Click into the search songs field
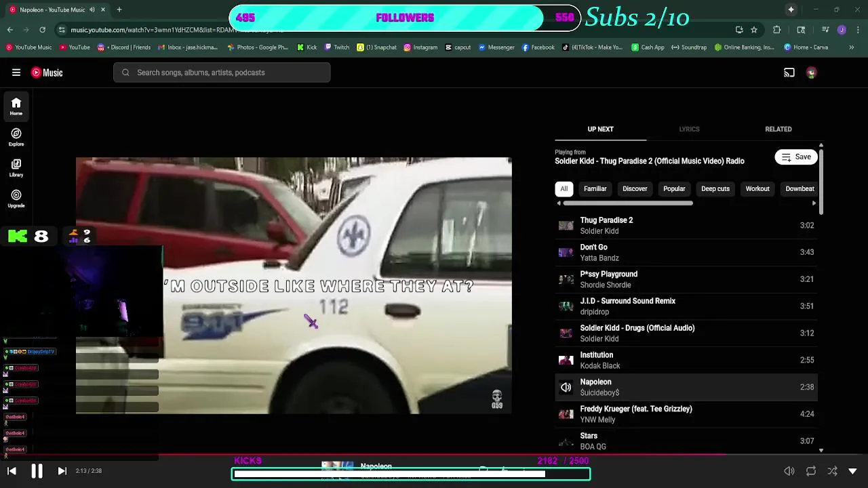Screen dimensions: 868x488 (x=222, y=73)
